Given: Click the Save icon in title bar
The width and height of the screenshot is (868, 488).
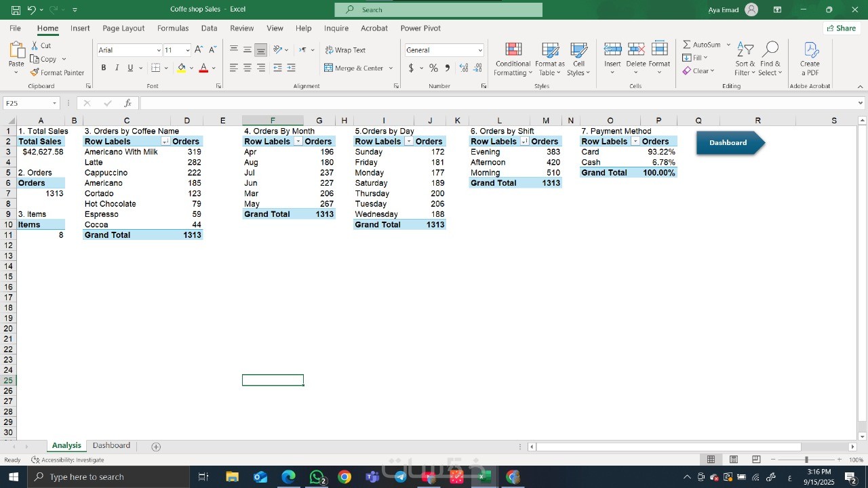Looking at the screenshot, I should point(16,9).
